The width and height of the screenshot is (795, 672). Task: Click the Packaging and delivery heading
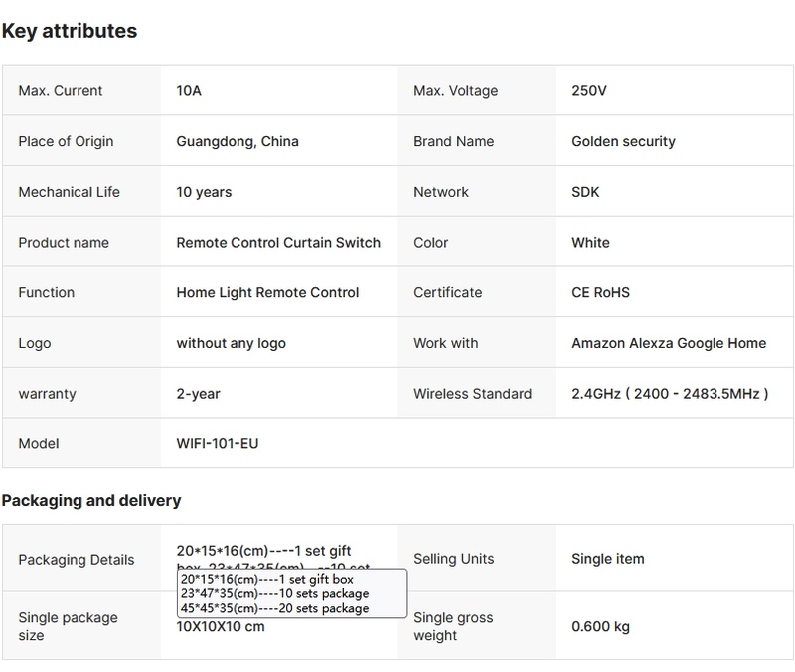coord(91,500)
